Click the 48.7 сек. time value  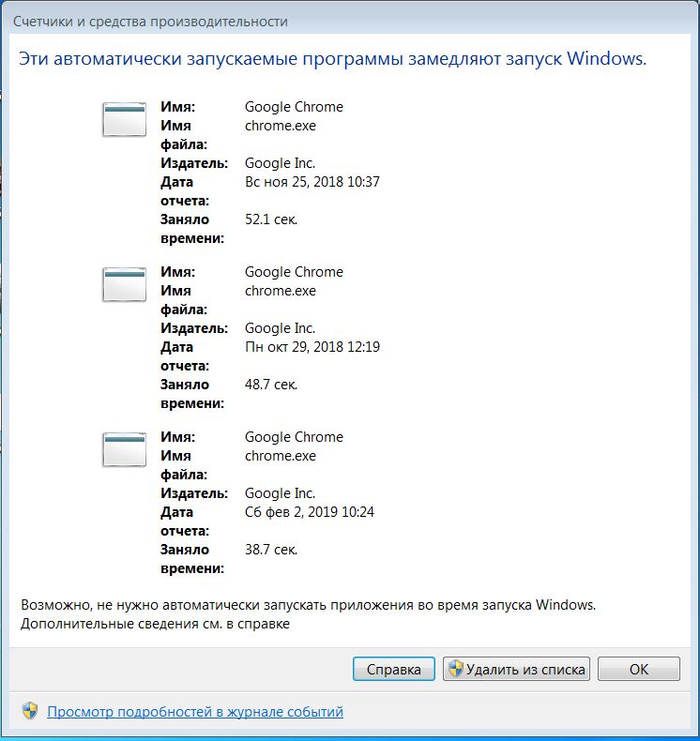click(x=271, y=385)
